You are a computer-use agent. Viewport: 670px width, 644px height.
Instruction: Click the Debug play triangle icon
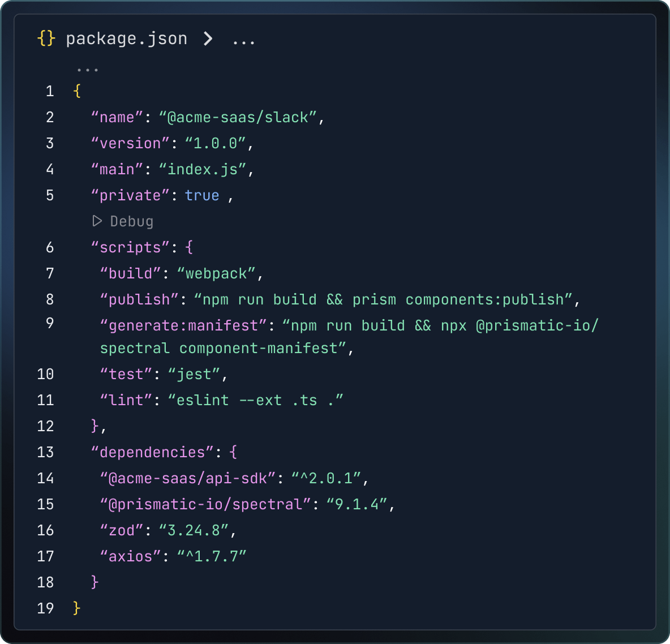(x=97, y=221)
